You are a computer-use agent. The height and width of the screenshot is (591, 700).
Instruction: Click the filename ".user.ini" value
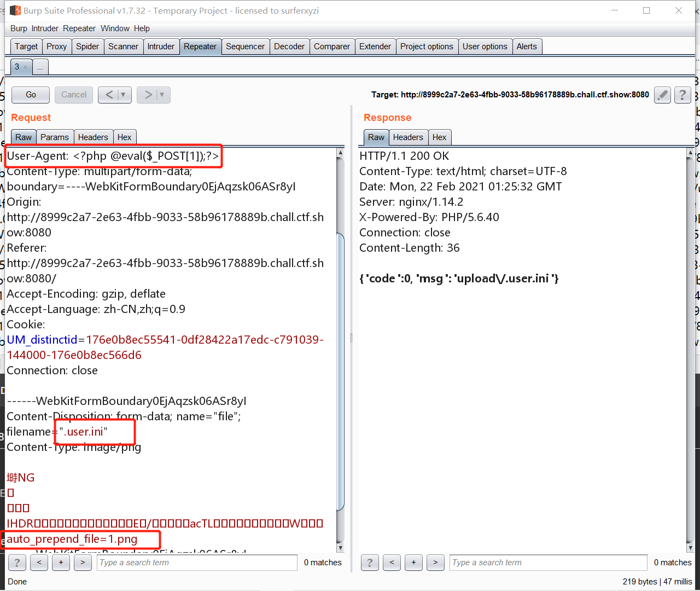(83, 432)
